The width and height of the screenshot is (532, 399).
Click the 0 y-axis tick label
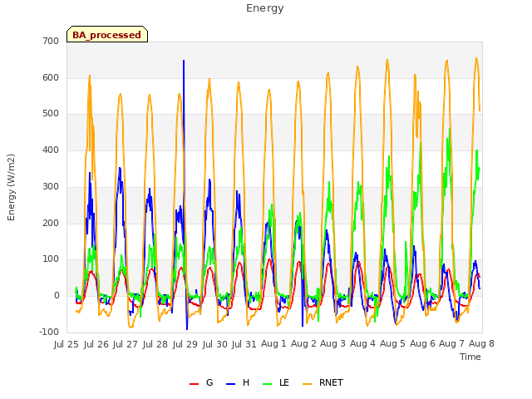[57, 296]
